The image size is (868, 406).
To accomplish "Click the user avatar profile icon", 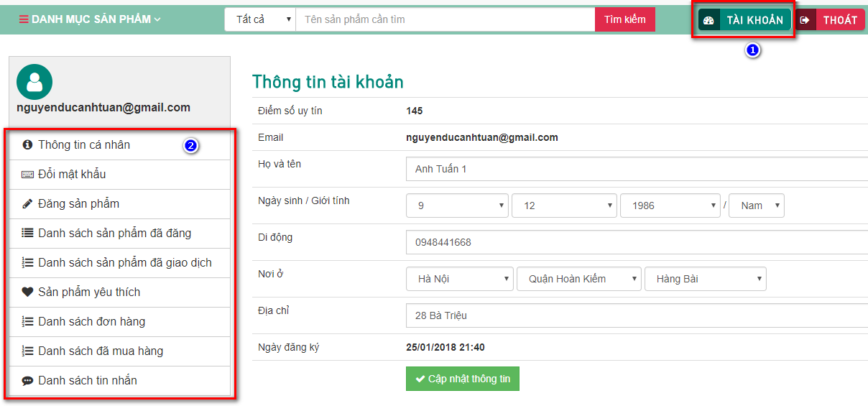I will [34, 82].
